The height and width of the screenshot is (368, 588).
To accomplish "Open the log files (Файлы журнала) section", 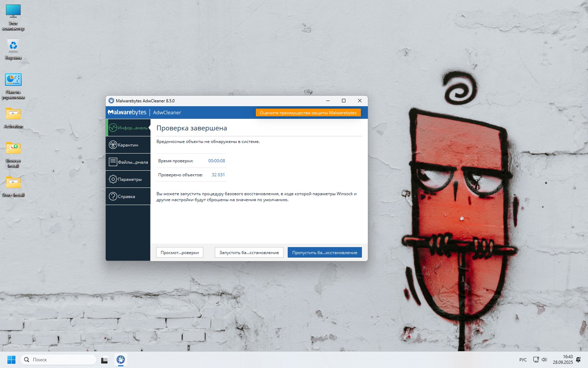I will click(x=128, y=162).
